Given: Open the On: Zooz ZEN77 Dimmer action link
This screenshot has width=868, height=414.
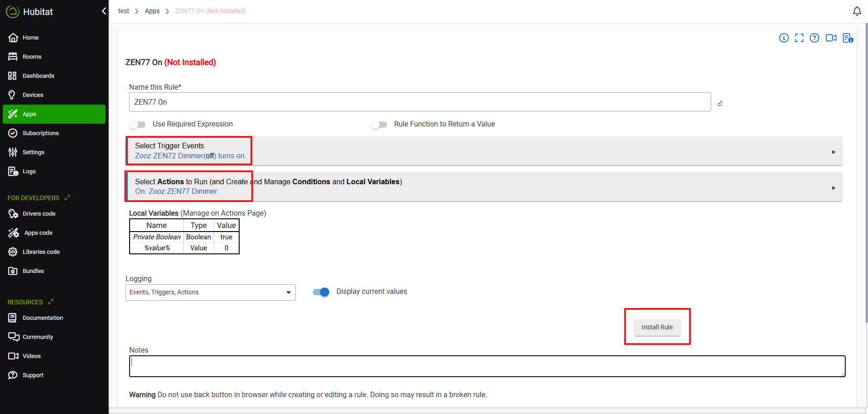Looking at the screenshot, I should (176, 191).
